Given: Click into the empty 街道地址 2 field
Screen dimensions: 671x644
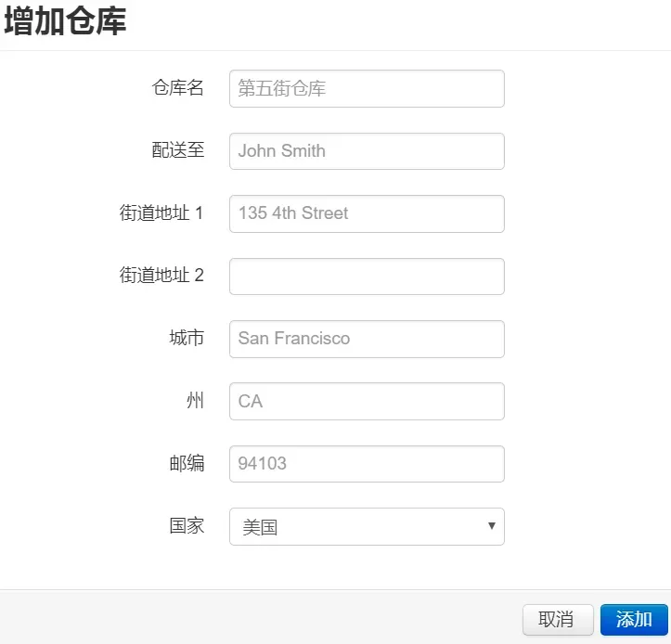Looking at the screenshot, I should click(367, 277).
